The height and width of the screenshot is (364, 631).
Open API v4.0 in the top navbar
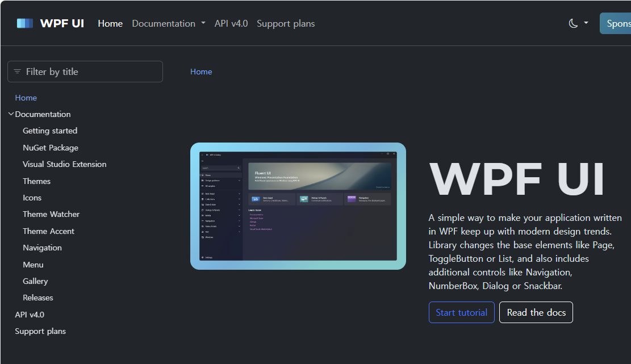tap(231, 23)
